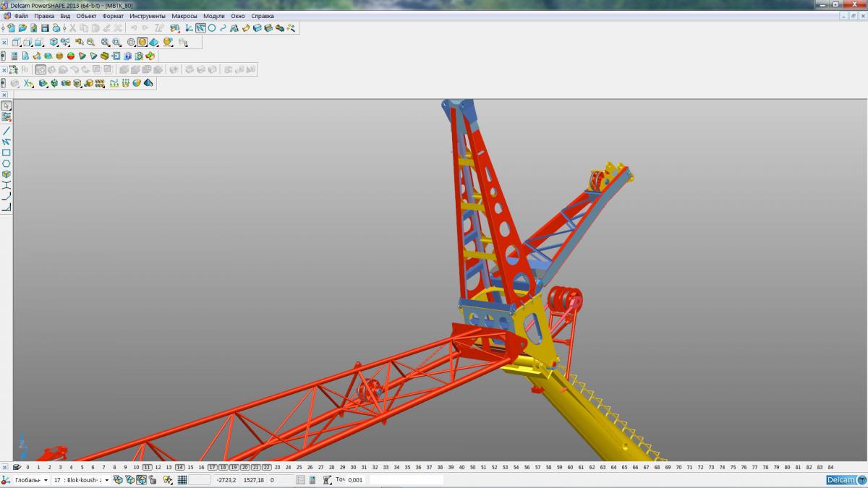Close the view toolbar with its x
This screenshot has height=488, width=868.
click(4, 43)
